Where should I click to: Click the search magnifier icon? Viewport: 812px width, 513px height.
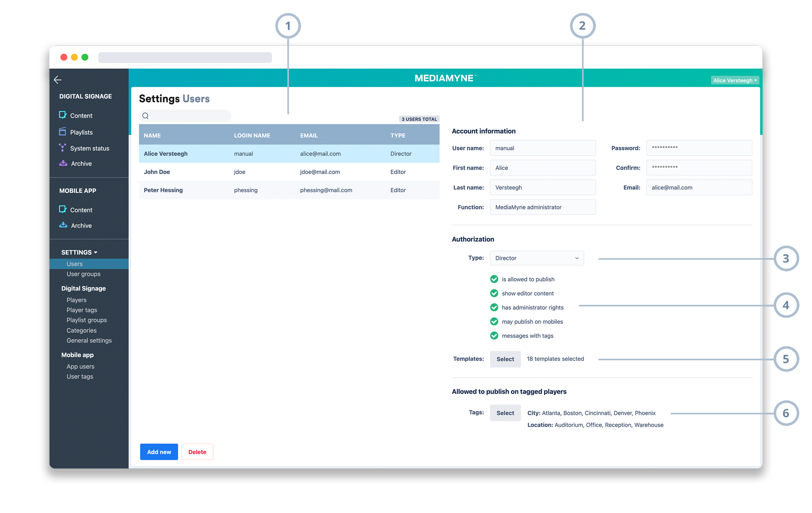(145, 116)
